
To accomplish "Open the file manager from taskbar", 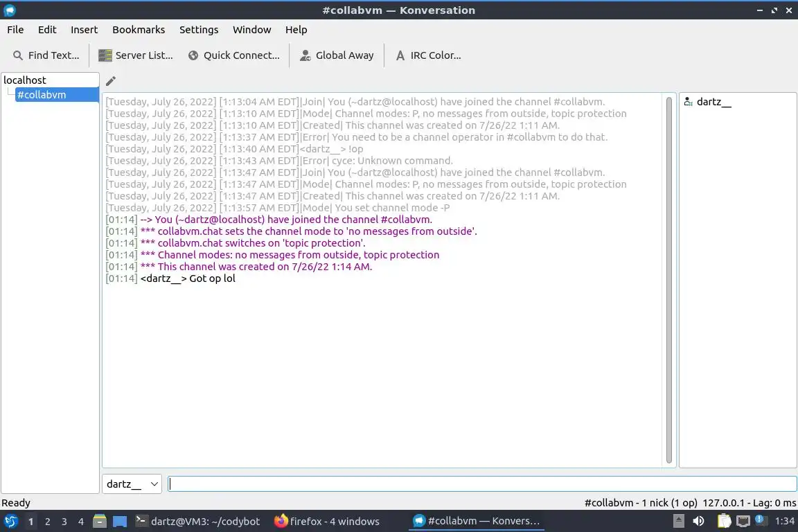I will click(100, 522).
